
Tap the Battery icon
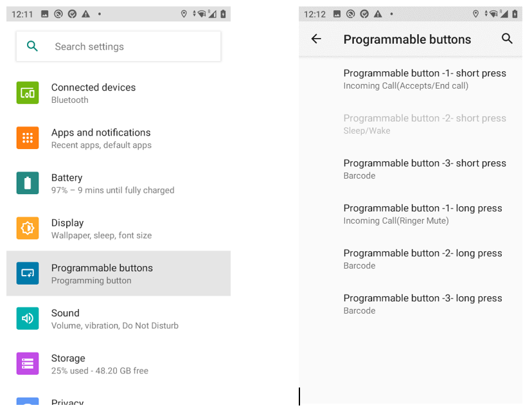pyautogui.click(x=28, y=183)
